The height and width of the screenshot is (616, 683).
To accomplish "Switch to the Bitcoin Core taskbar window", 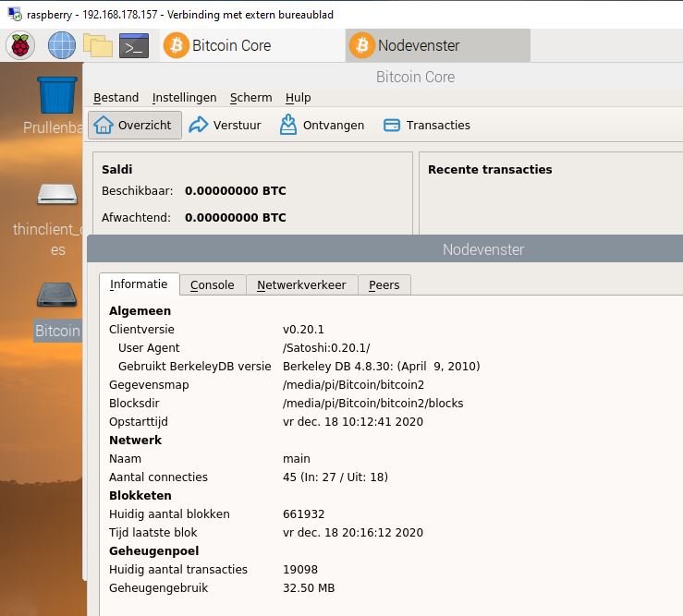I will pyautogui.click(x=252, y=45).
